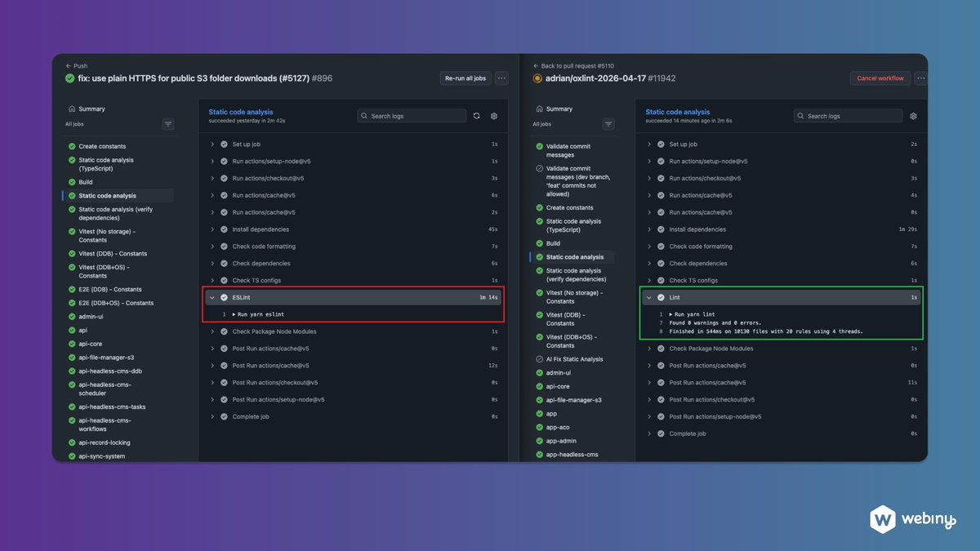Click check icon of Lint step

coord(661,297)
